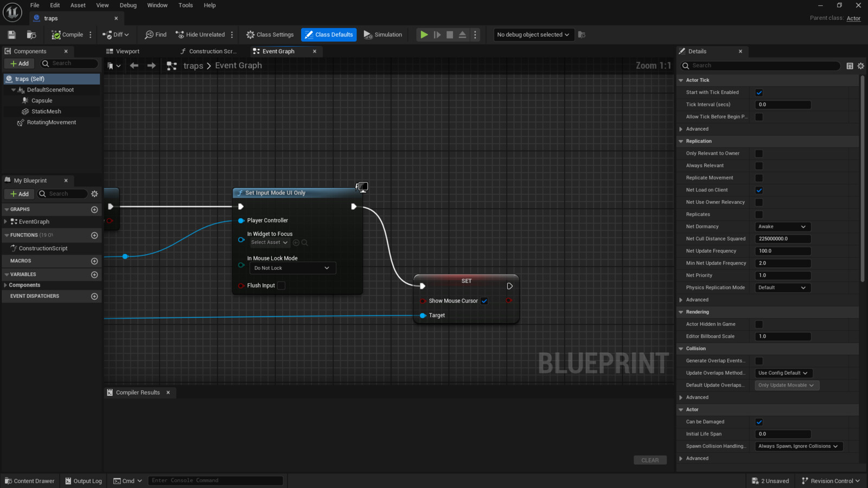
Task: Open My Blueprint settings gear
Action: click(94, 194)
